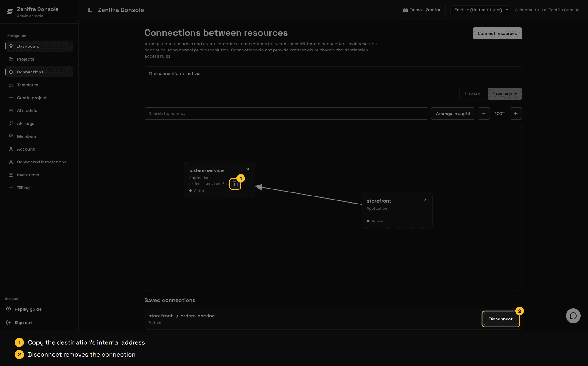Arrange resources in a grid

click(x=453, y=114)
